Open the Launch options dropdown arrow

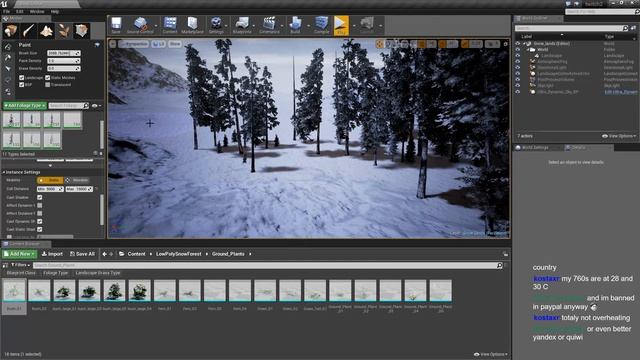point(380,26)
